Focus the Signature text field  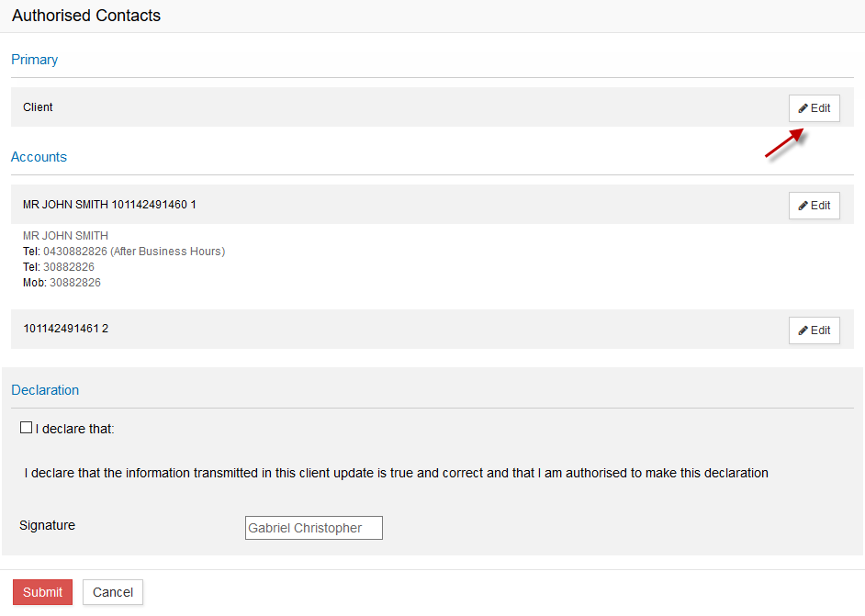pyautogui.click(x=313, y=528)
